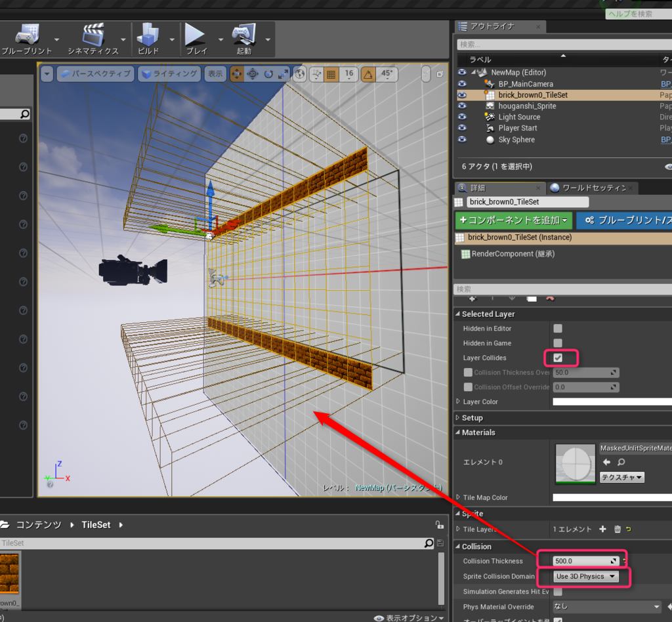Screen dimensions: 672x622
Task: Switch to the 詳細 details tab
Action: [x=499, y=188]
